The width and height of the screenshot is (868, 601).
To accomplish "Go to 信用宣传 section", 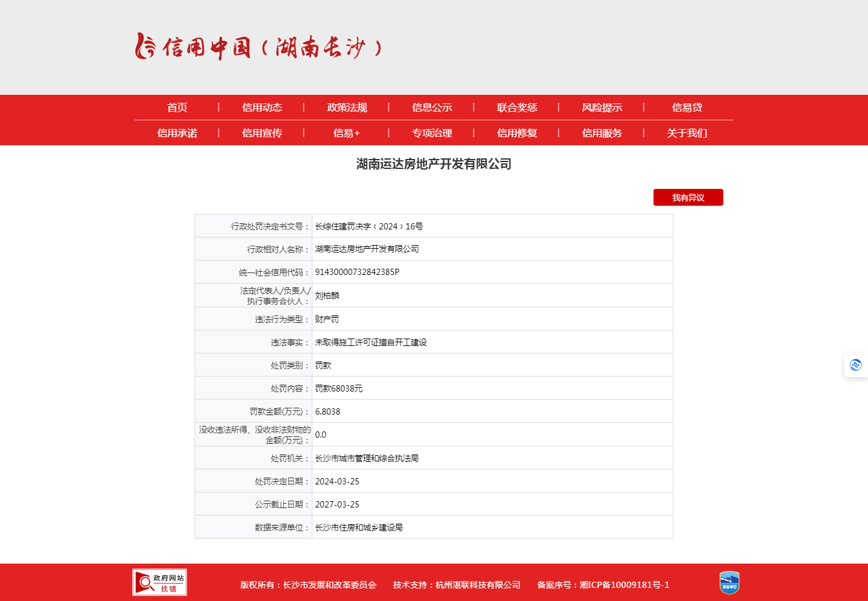I will [x=262, y=133].
